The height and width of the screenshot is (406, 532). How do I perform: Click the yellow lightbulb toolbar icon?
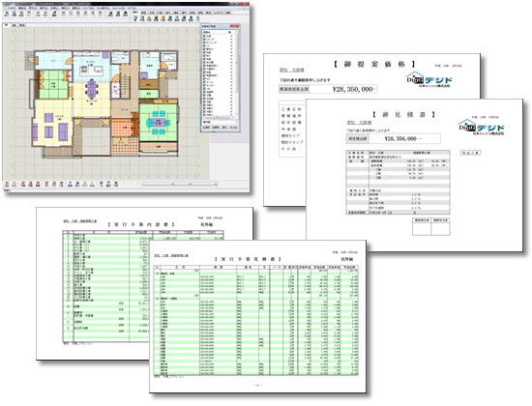pyautogui.click(x=29, y=14)
